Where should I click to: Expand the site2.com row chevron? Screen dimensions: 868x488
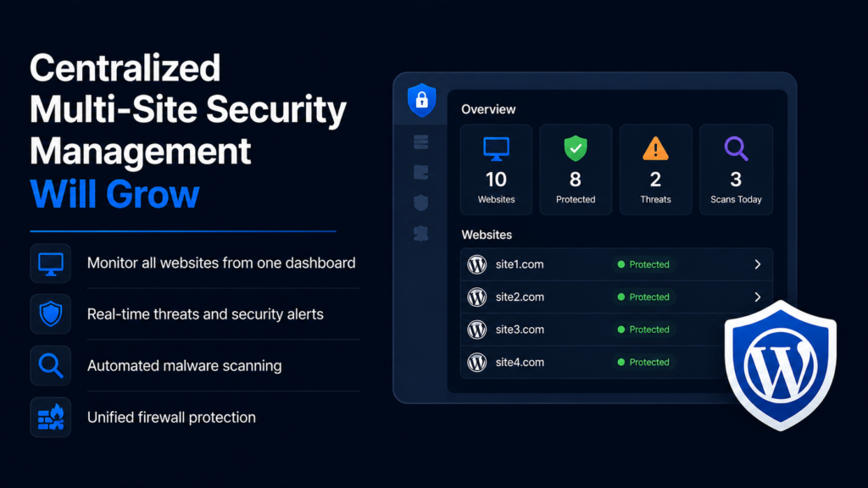coord(758,297)
